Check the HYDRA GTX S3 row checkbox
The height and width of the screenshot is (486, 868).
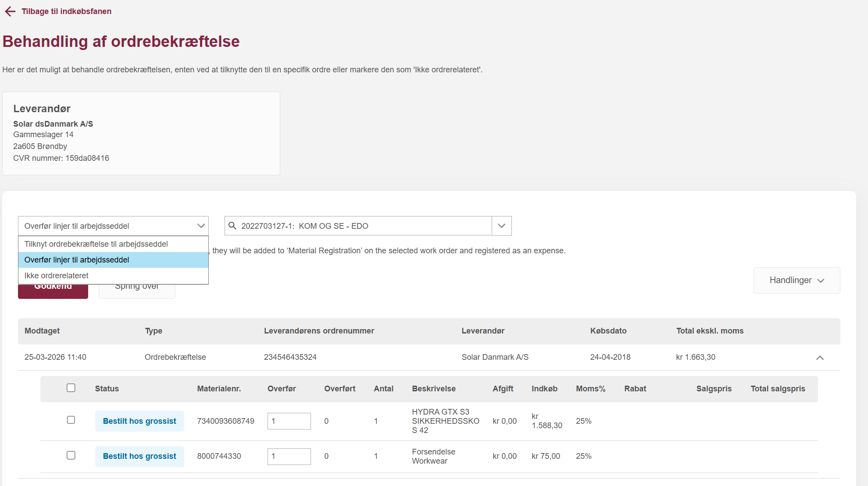(71, 420)
